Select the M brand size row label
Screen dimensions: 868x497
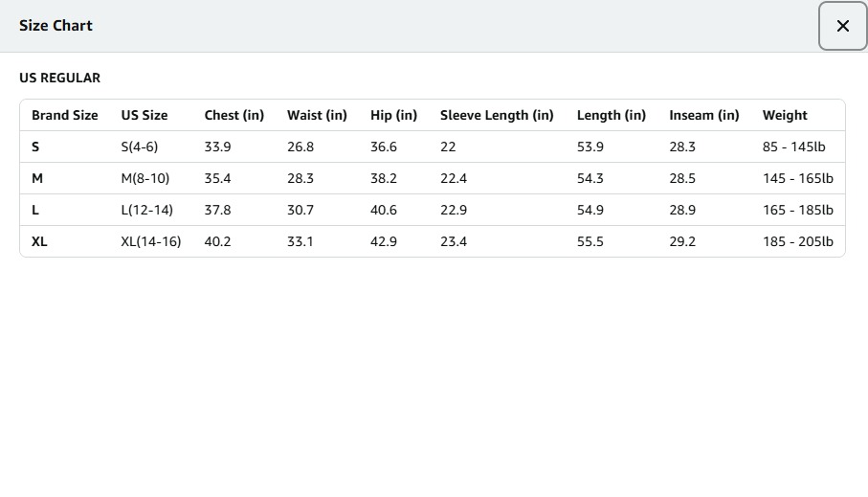[37, 178]
